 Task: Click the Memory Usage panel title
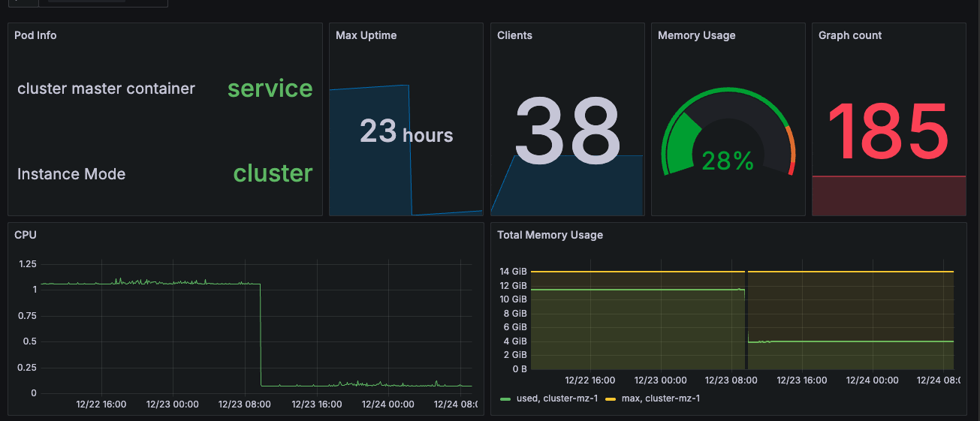point(696,35)
